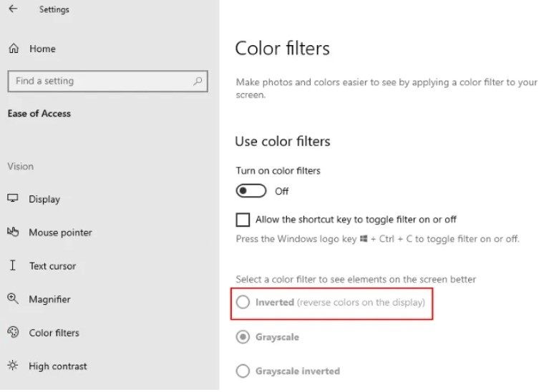This screenshot has width=544, height=392.
Task: Click the Home house icon
Action: click(x=14, y=48)
